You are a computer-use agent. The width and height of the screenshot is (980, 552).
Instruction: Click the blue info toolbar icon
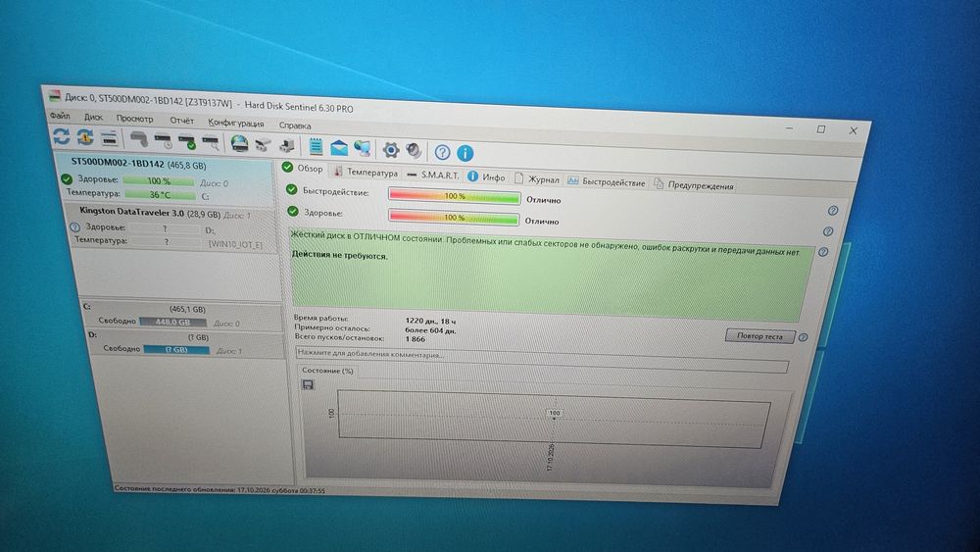(465, 153)
